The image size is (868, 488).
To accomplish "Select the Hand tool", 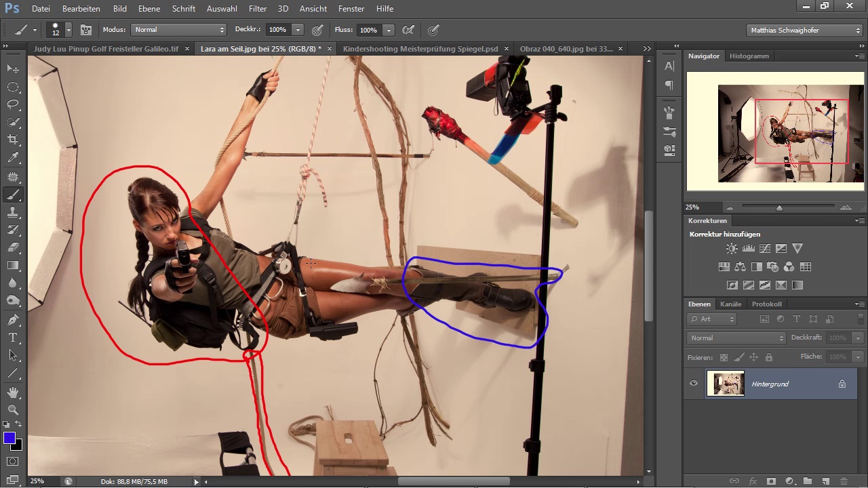I will click(x=13, y=392).
